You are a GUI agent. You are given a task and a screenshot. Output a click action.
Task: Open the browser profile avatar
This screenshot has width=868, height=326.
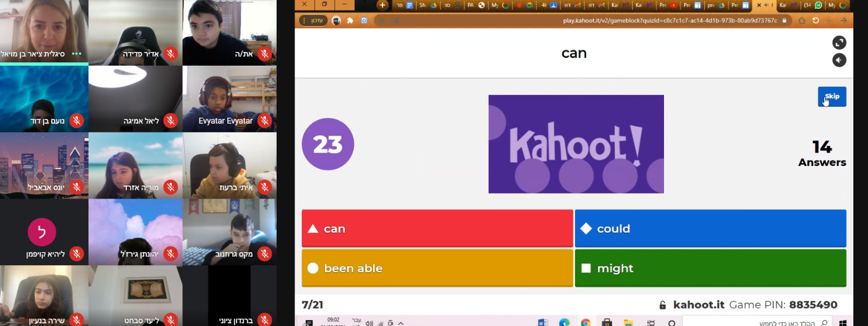(x=336, y=21)
